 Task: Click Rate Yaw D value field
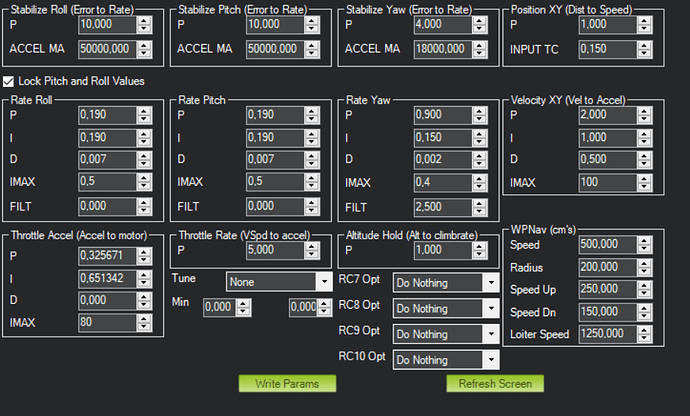tap(443, 159)
